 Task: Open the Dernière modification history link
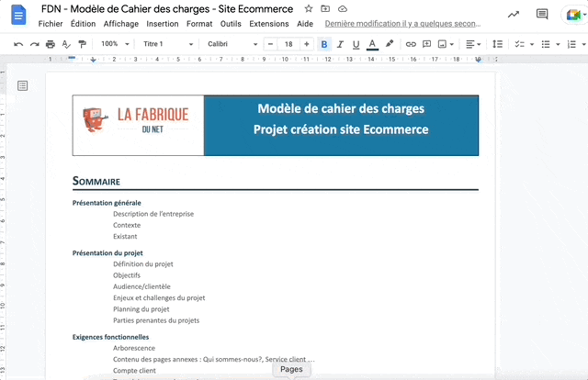pos(401,24)
